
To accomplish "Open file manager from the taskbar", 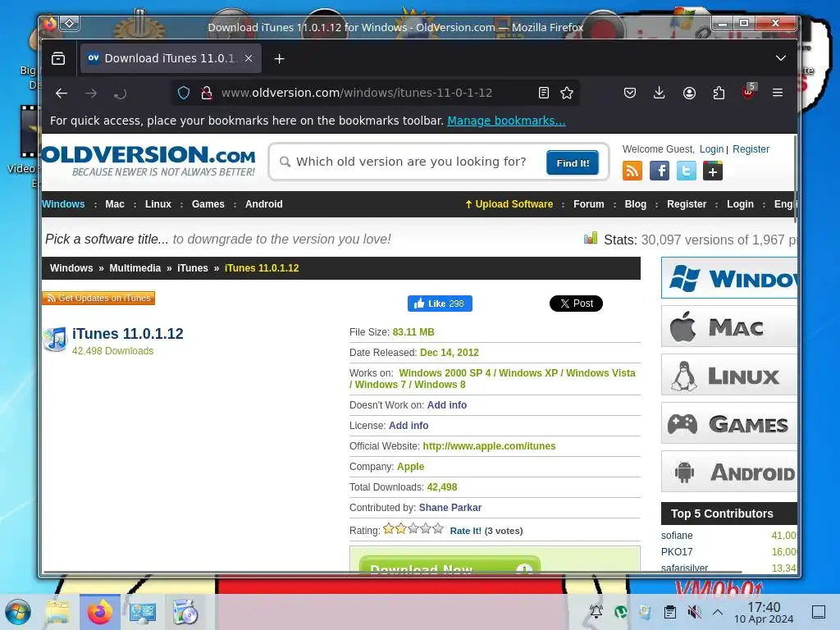I will tap(58, 612).
